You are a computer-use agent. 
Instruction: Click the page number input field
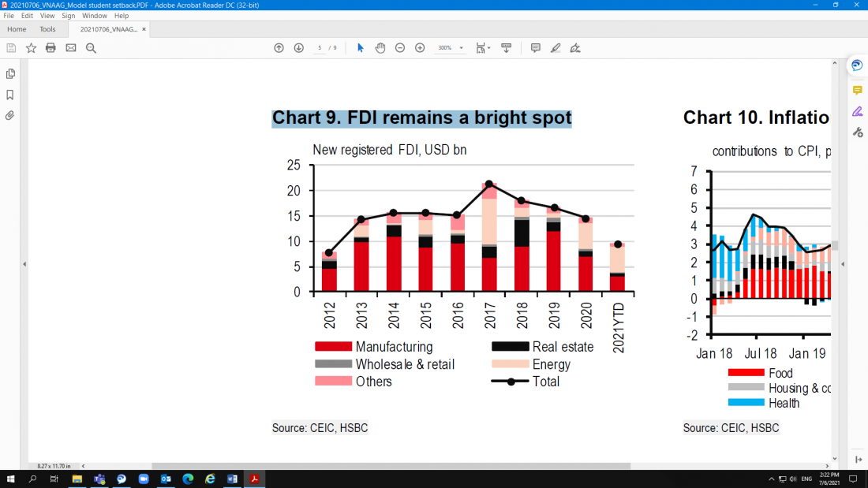pyautogui.click(x=320, y=48)
